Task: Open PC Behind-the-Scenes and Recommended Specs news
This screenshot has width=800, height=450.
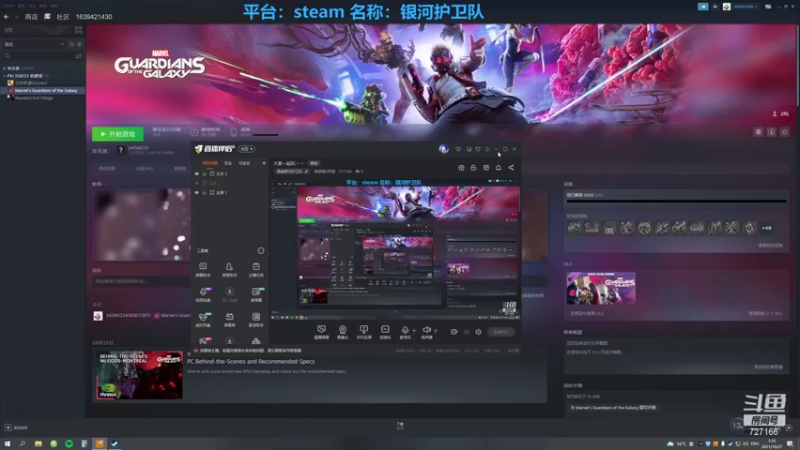Action: (x=251, y=361)
